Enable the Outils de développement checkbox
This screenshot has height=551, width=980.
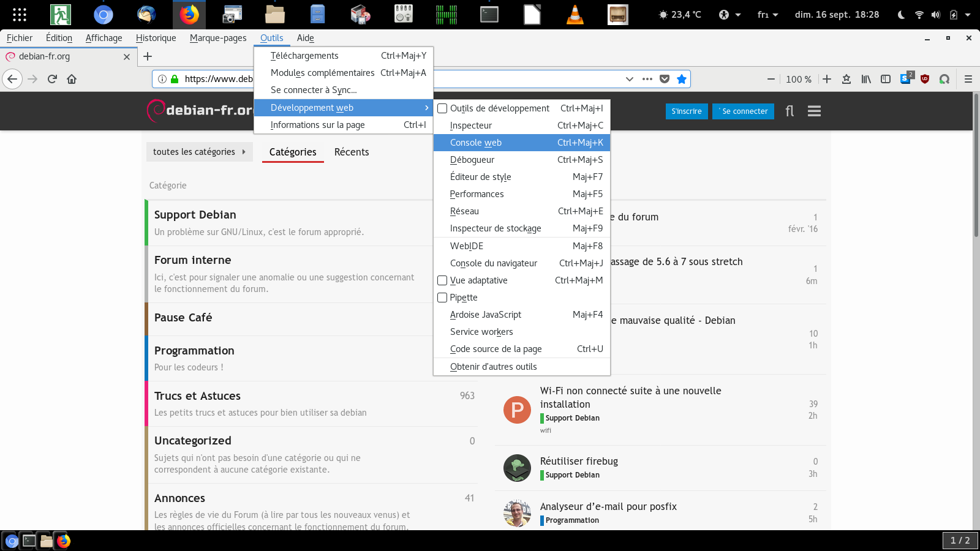tap(442, 108)
